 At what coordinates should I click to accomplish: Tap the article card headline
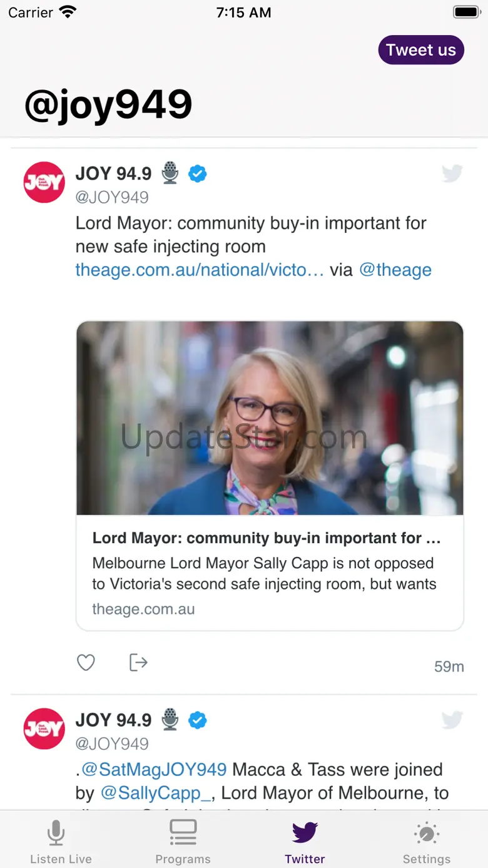pyautogui.click(x=267, y=538)
